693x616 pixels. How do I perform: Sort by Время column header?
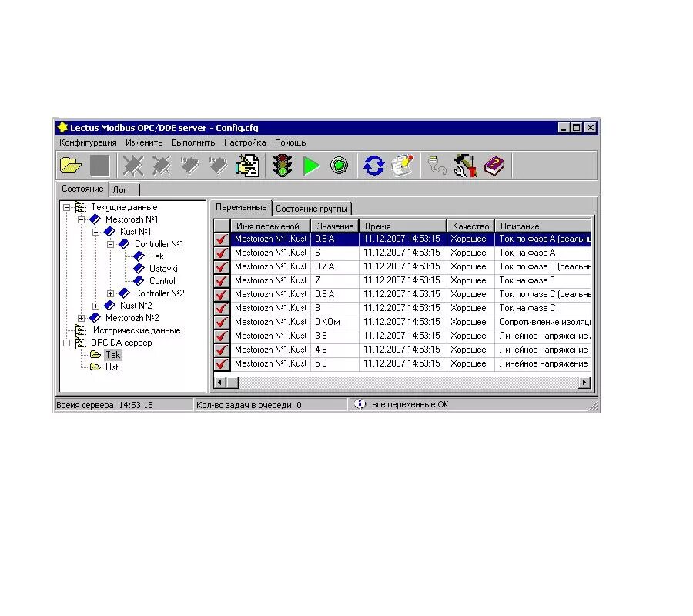[x=403, y=226]
